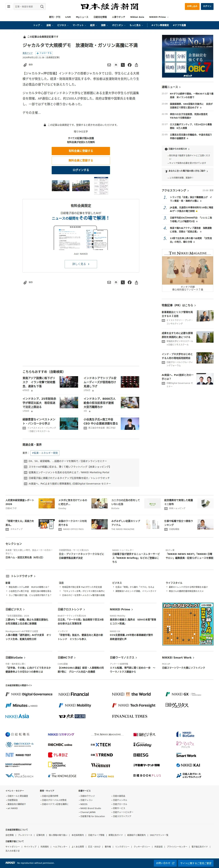The height and width of the screenshot is (868, 219).
Task: Open the 日経転職版 logo
Action: click(18, 735)
